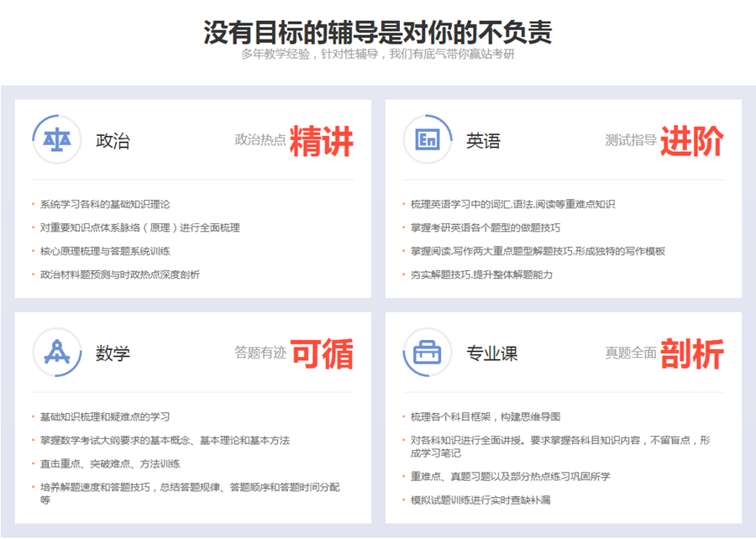The image size is (756, 539).
Task: Click the compass icon for 数学
Action: (x=57, y=352)
